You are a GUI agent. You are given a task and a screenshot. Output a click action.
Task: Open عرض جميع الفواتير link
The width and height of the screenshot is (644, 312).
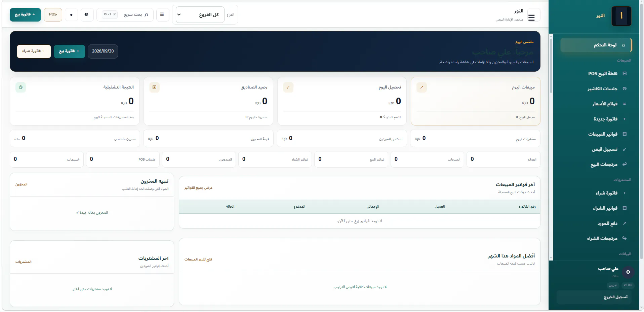(198, 188)
